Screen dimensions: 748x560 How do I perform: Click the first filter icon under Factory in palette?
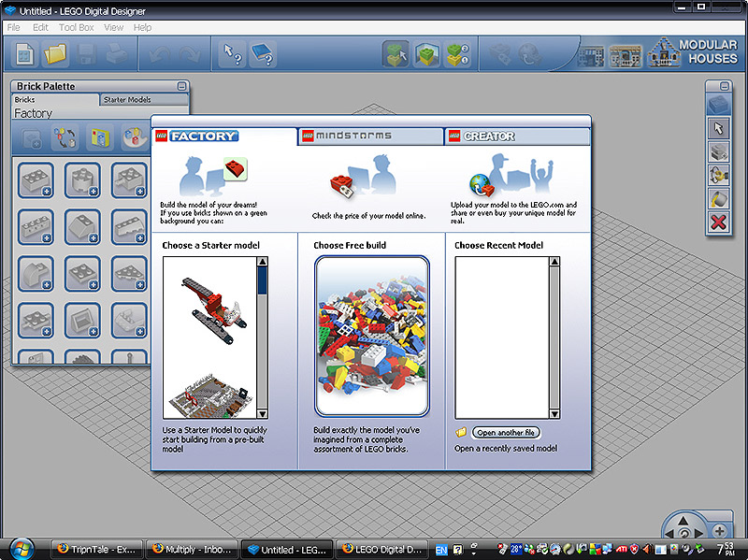(32, 138)
